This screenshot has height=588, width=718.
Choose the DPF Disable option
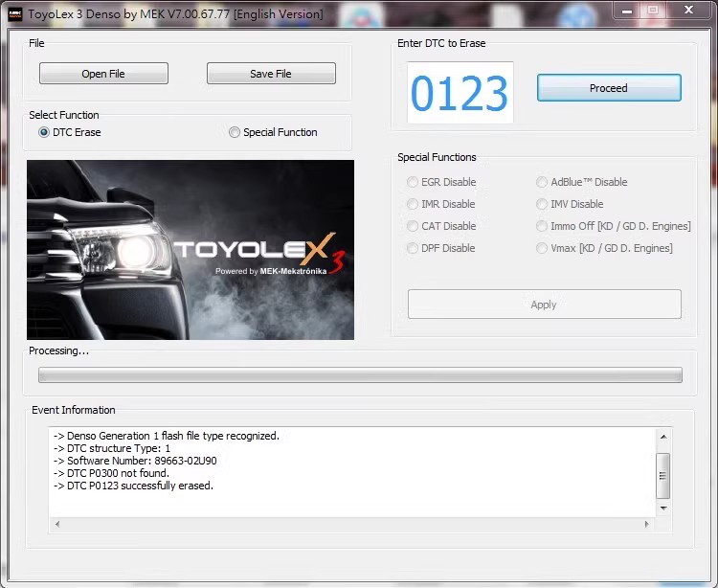441,248
